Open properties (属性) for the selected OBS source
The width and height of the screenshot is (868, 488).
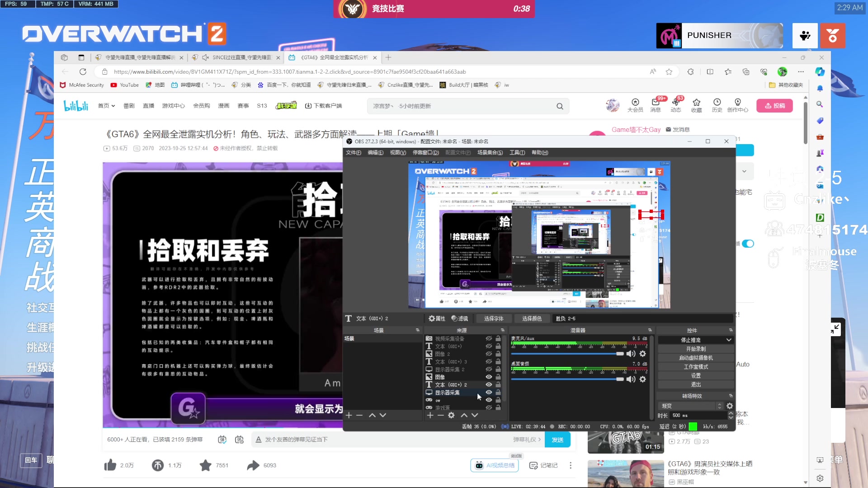[x=436, y=318]
